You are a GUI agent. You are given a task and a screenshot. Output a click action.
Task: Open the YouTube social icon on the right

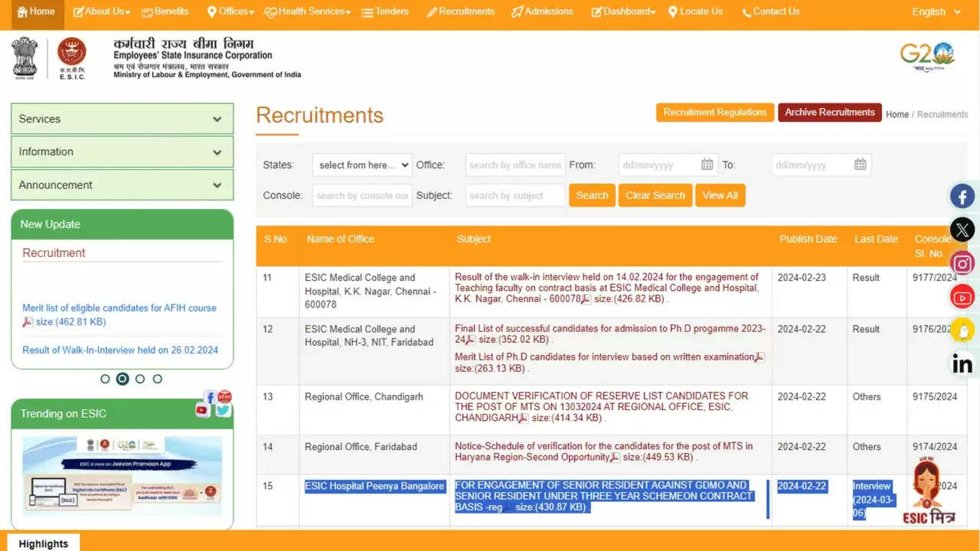point(962,296)
